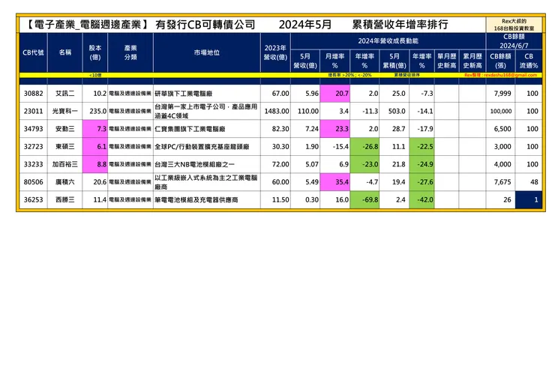Select green yearly growth cell -26.8
Image resolution: width=555 pixels, height=392 pixels.
pos(364,146)
